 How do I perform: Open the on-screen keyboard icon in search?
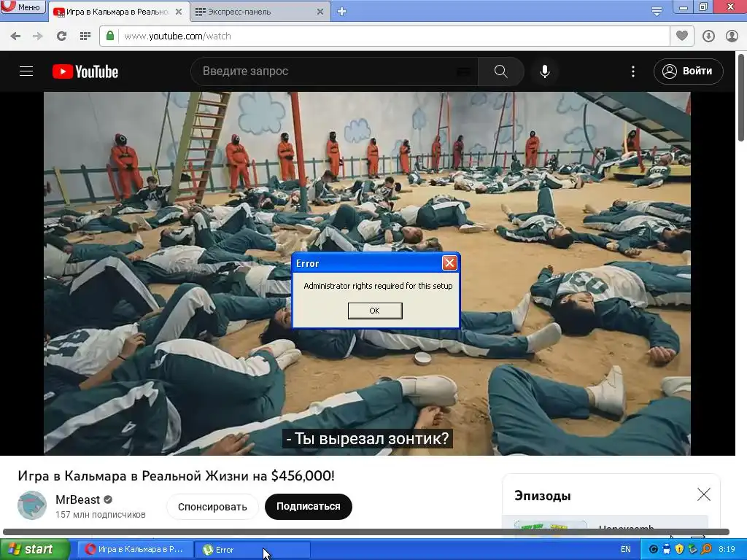click(x=463, y=71)
